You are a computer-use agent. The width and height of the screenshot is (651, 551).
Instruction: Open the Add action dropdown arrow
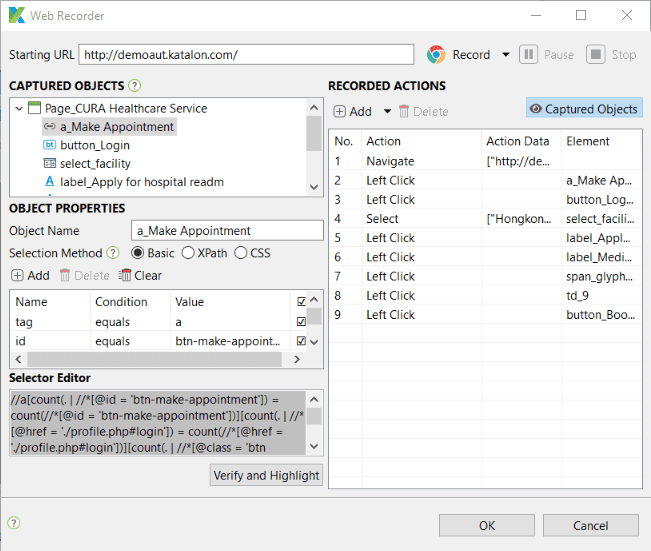pyautogui.click(x=387, y=111)
